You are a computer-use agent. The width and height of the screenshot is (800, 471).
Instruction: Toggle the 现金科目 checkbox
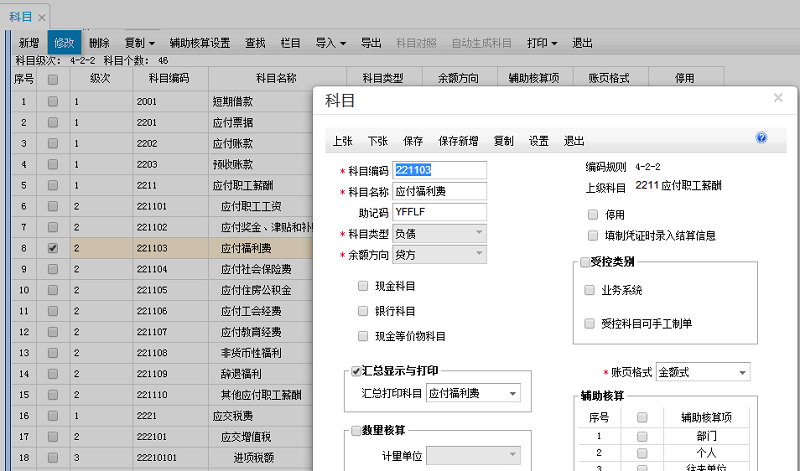[363, 286]
